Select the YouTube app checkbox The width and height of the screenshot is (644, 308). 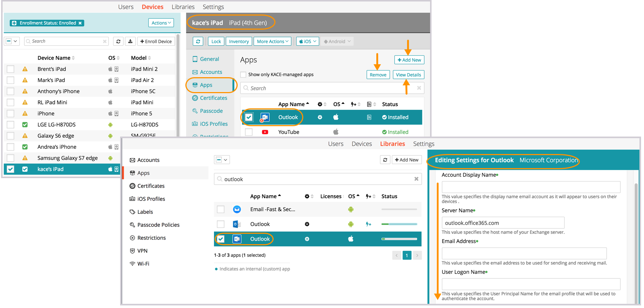[249, 132]
